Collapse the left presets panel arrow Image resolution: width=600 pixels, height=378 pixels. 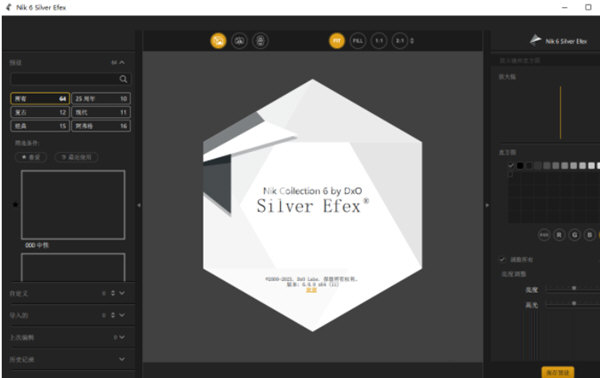click(x=139, y=205)
